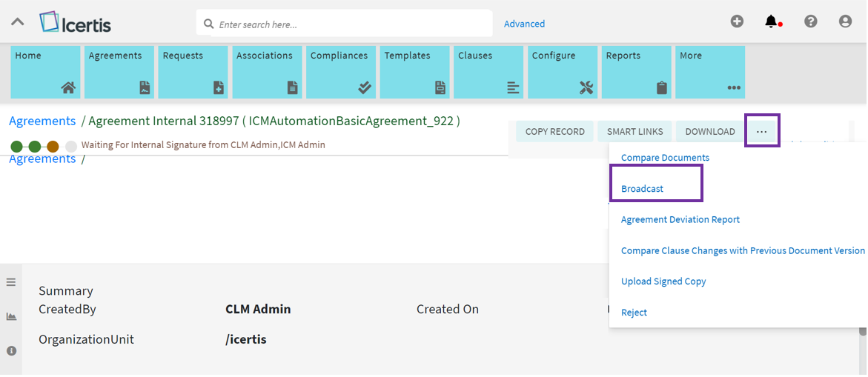Open the user profile icon

coord(845,21)
